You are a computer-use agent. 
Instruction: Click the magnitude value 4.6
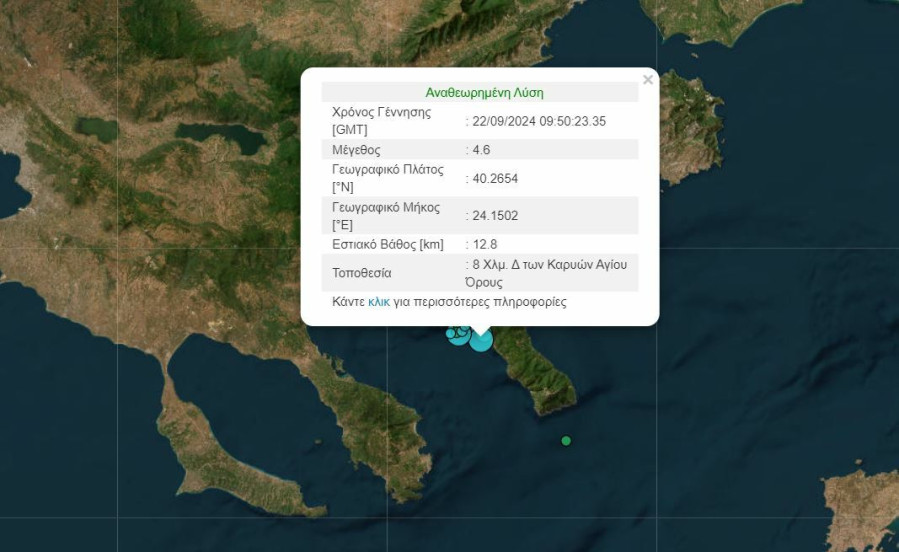[482, 150]
